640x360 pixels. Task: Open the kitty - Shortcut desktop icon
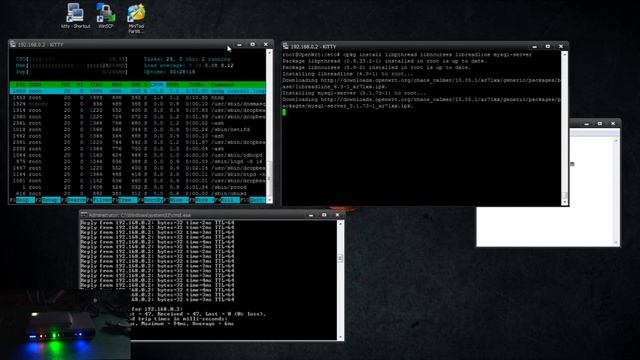pos(76,16)
